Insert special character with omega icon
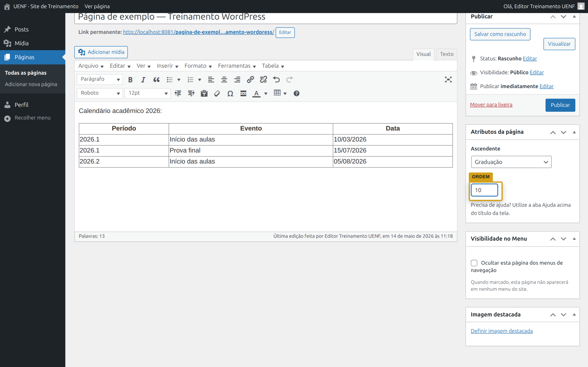588x367 pixels. (x=230, y=93)
